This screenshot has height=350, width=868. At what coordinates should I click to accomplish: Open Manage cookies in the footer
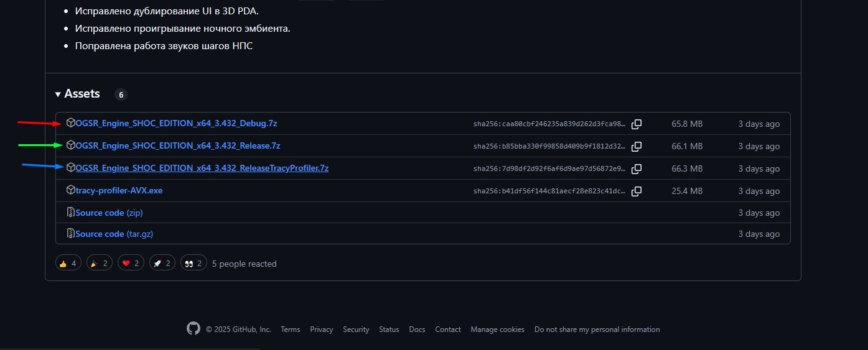[497, 329]
